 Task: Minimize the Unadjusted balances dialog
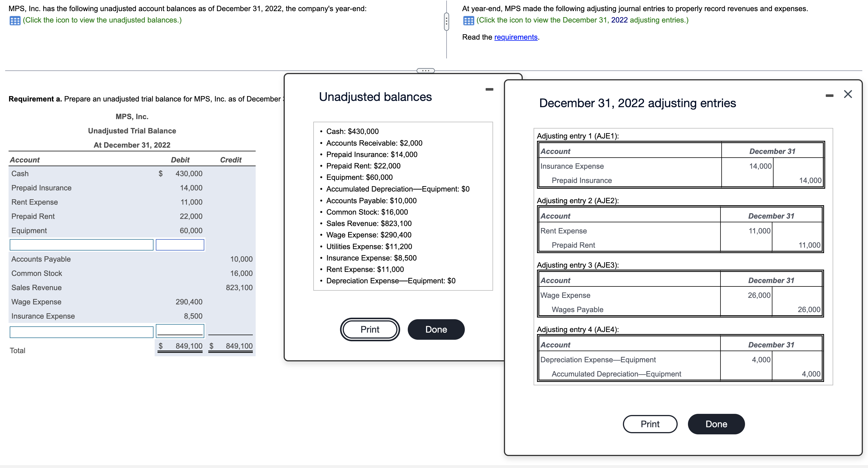click(489, 89)
